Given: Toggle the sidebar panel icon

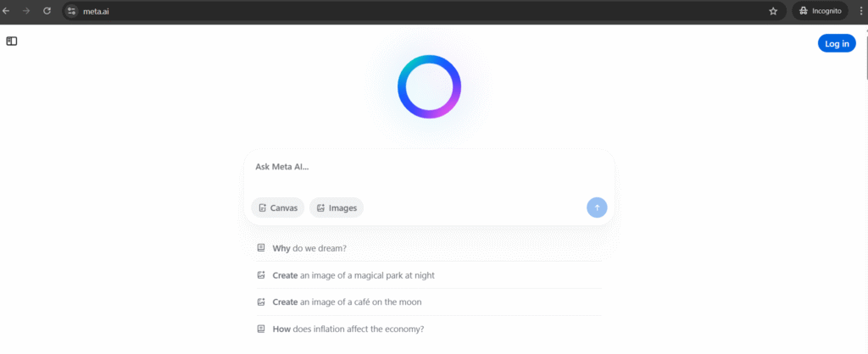Looking at the screenshot, I should click(x=12, y=41).
